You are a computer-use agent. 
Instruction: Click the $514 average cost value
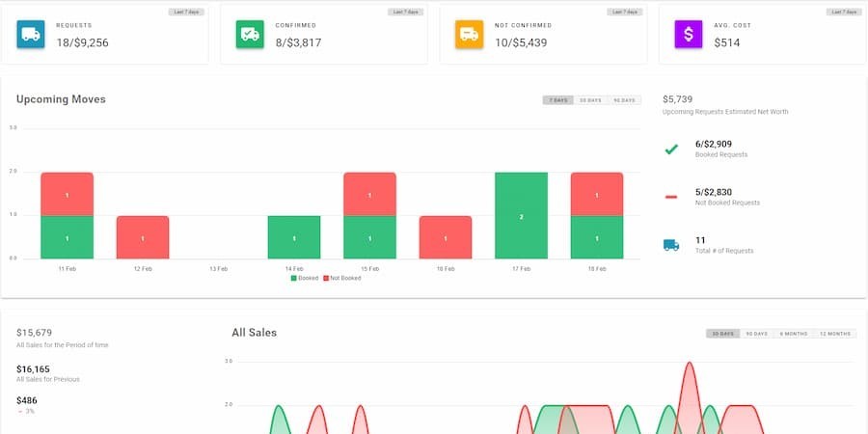tap(727, 42)
